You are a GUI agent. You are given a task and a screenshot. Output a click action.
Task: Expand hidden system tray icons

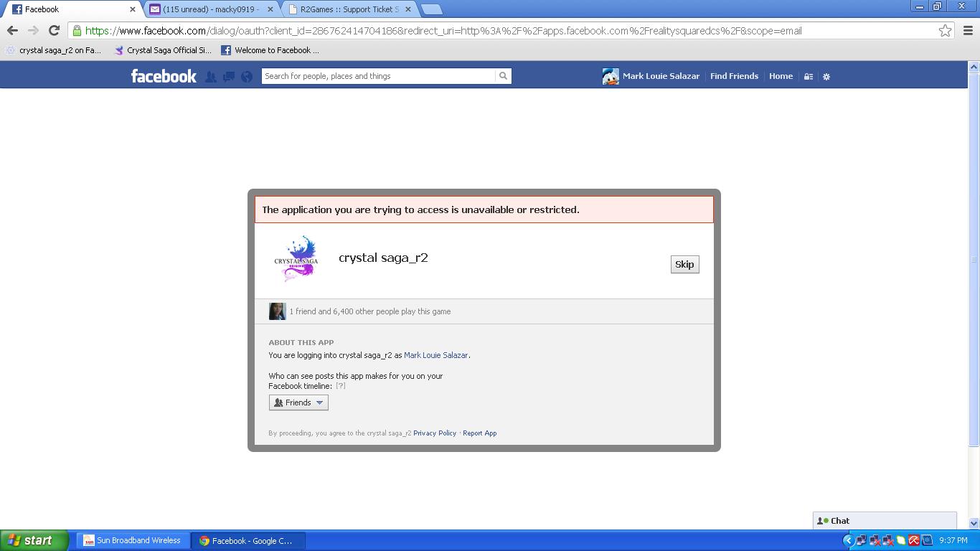coord(848,540)
